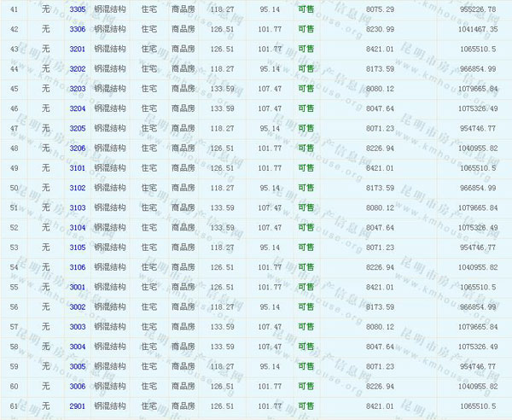Click the 可售 status in row 61
Viewport: 512px width, 420px height.
tap(305, 406)
